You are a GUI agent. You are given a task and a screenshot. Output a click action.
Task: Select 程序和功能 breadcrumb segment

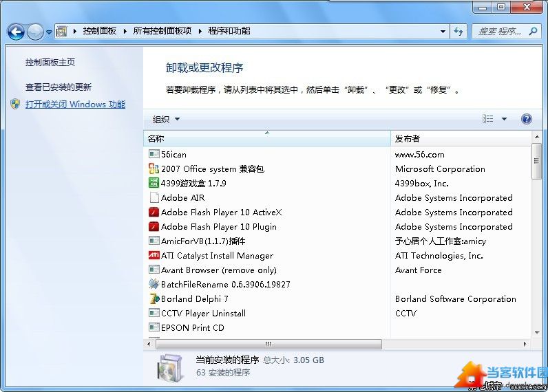click(x=229, y=31)
